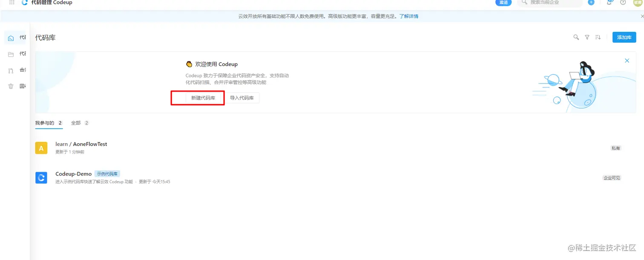
Task: Click the Codeup-Demo description text
Action: (94, 182)
